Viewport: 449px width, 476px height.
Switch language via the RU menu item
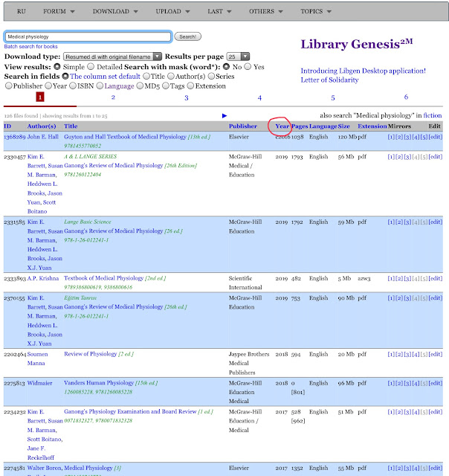[x=22, y=11]
